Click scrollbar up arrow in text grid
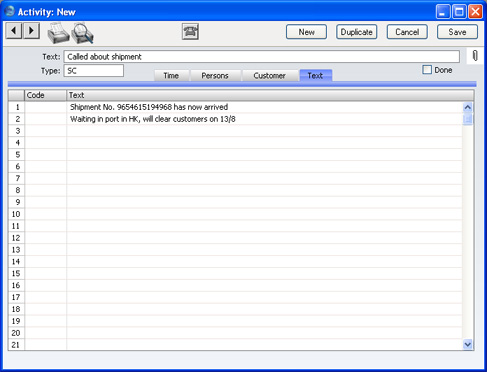The image size is (487, 372). point(468,107)
